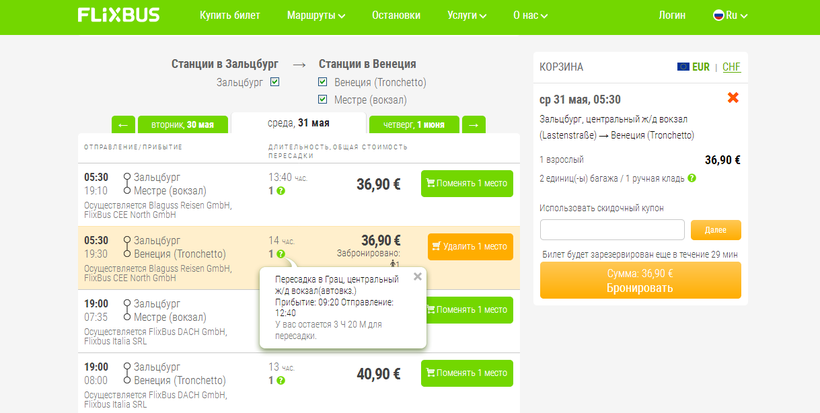The width and height of the screenshot is (820, 413).
Task: Click the discount coupon input field
Action: [x=612, y=230]
